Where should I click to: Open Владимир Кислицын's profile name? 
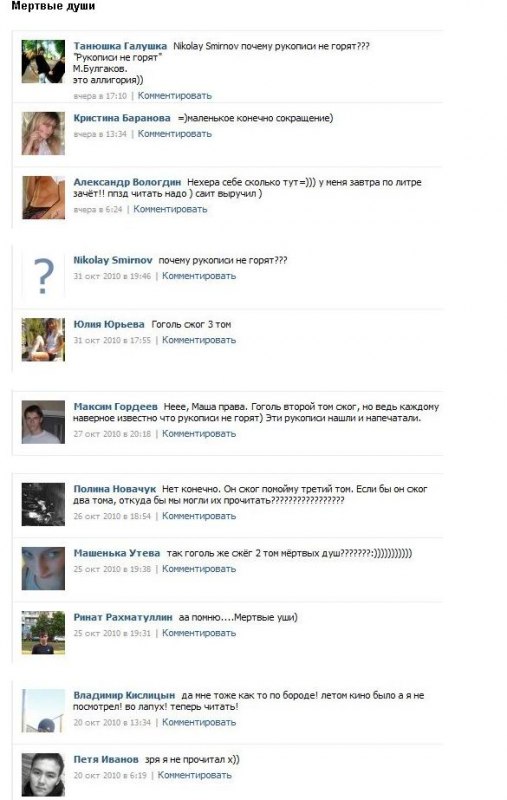coord(124,695)
